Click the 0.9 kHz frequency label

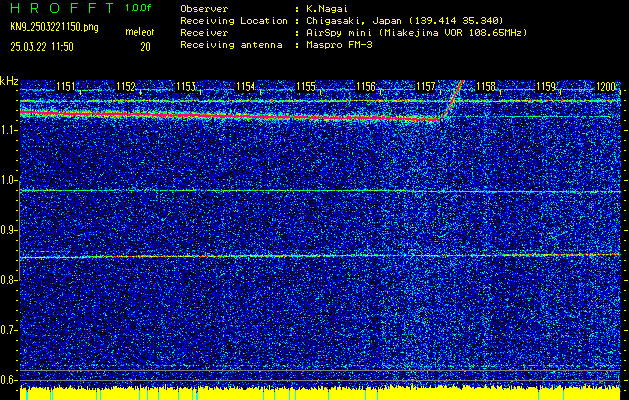pyautogui.click(x=8, y=230)
